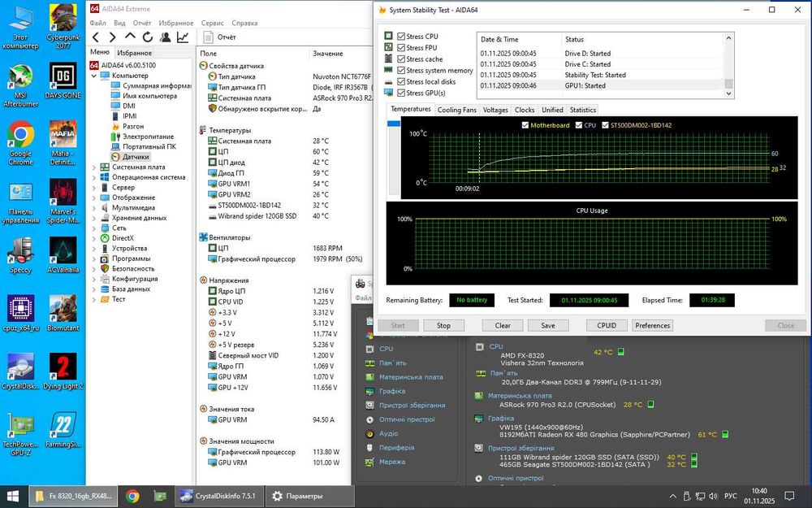Click the AIDA64 Refresh toolbar icon
The image size is (812, 508).
pyautogui.click(x=148, y=37)
